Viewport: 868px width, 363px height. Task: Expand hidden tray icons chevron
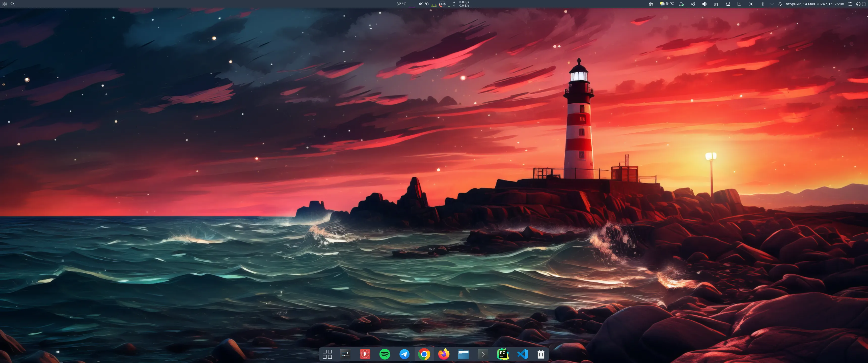[x=771, y=4]
